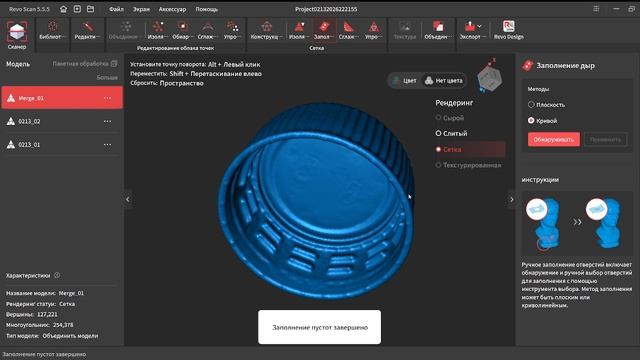Open the Сканер scanner mode
640x360 pixels.
coord(17,36)
